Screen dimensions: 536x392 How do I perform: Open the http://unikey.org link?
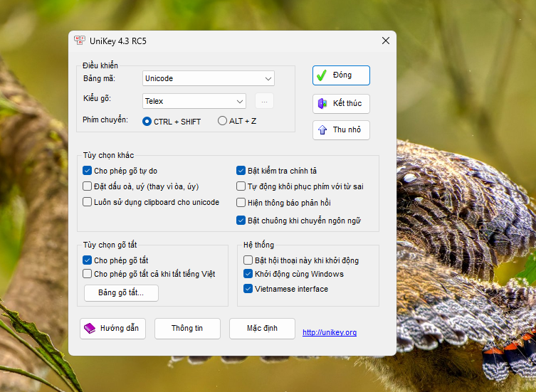[330, 332]
